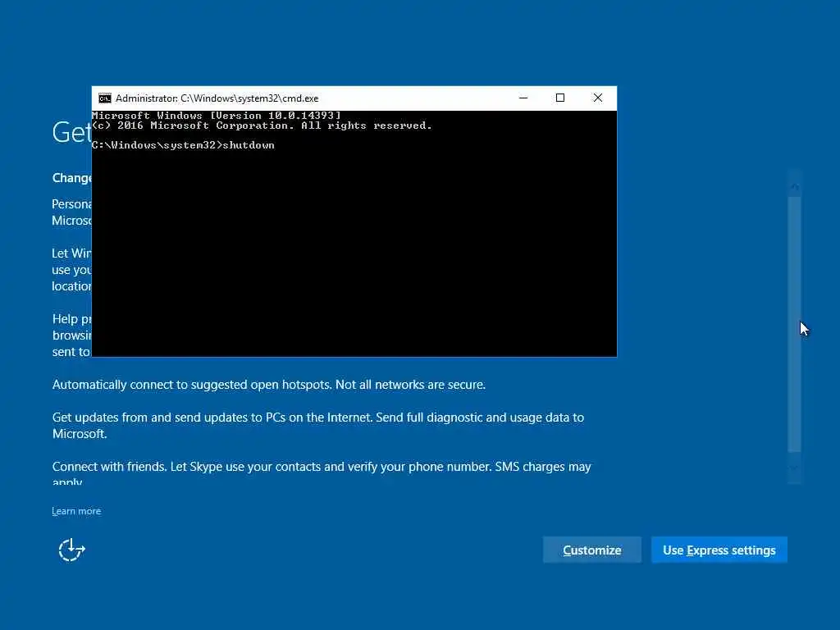
Task: Click the scrollbar up arrow
Action: (x=794, y=186)
